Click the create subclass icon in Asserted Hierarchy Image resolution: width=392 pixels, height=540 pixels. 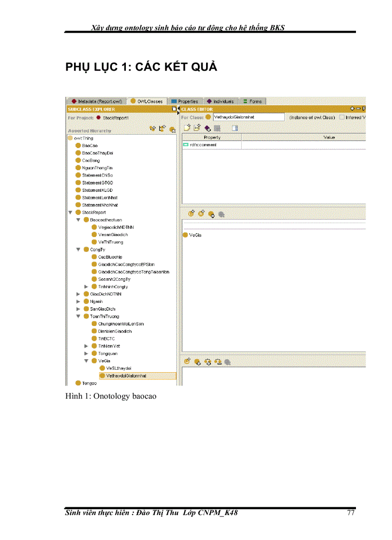[153, 128]
